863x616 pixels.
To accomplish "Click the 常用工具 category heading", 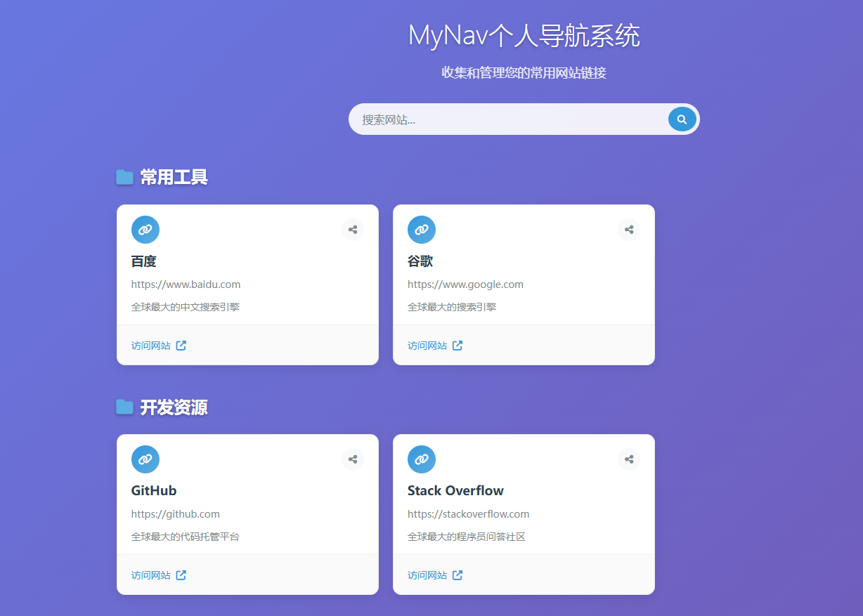I will pyautogui.click(x=174, y=177).
